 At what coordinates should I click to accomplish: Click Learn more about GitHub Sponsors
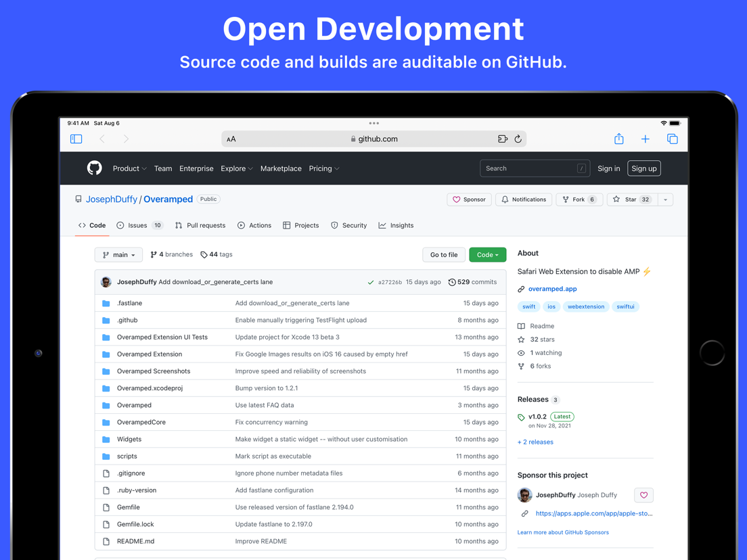(x=563, y=532)
